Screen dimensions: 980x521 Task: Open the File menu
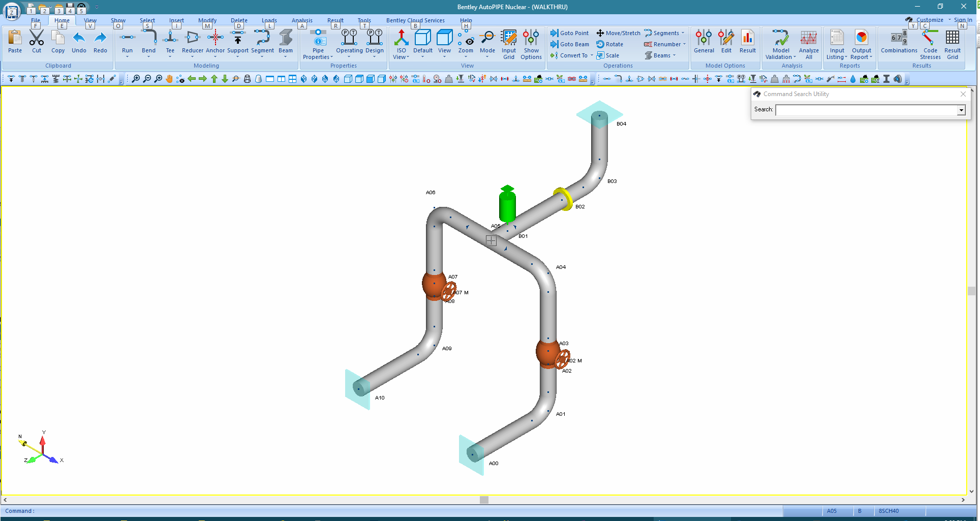tap(36, 20)
